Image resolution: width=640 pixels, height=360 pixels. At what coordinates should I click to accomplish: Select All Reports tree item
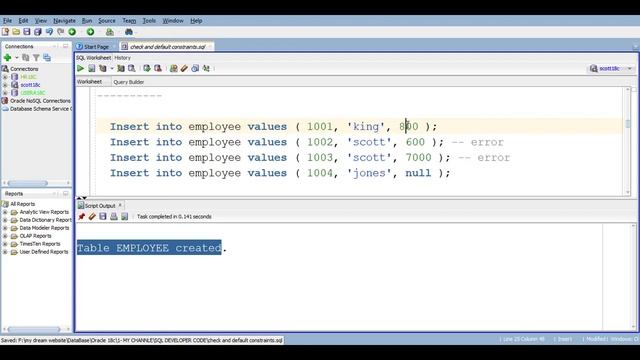click(22, 204)
